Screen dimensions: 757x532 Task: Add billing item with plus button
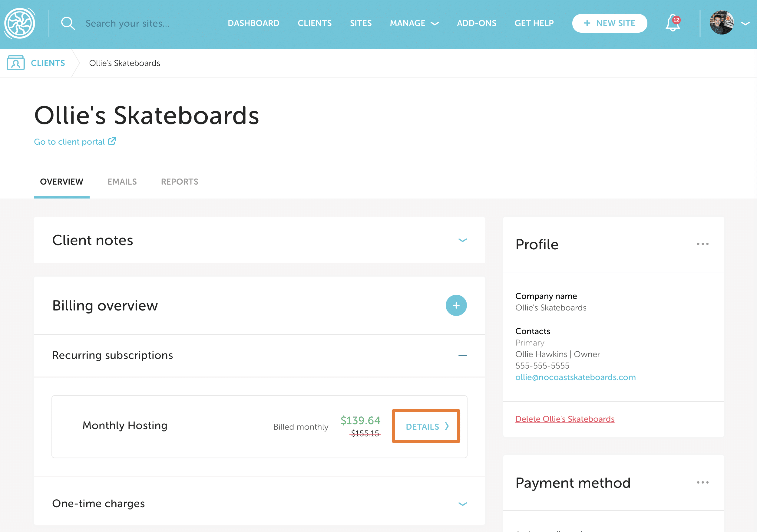pyautogui.click(x=456, y=305)
